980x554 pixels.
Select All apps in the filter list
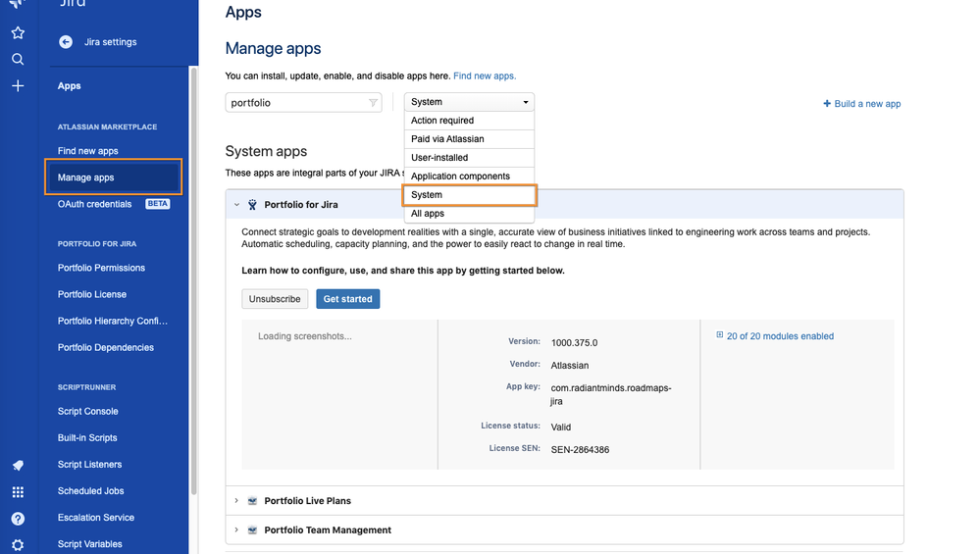[x=428, y=214]
